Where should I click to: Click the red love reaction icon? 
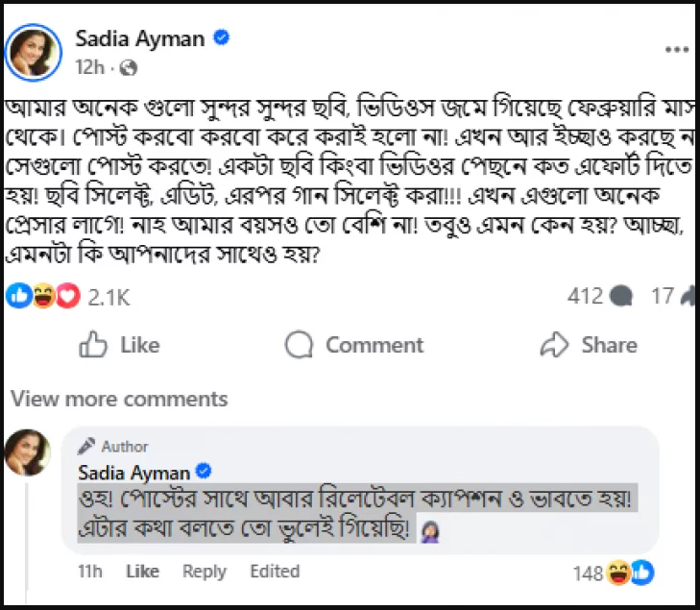pos(66,297)
